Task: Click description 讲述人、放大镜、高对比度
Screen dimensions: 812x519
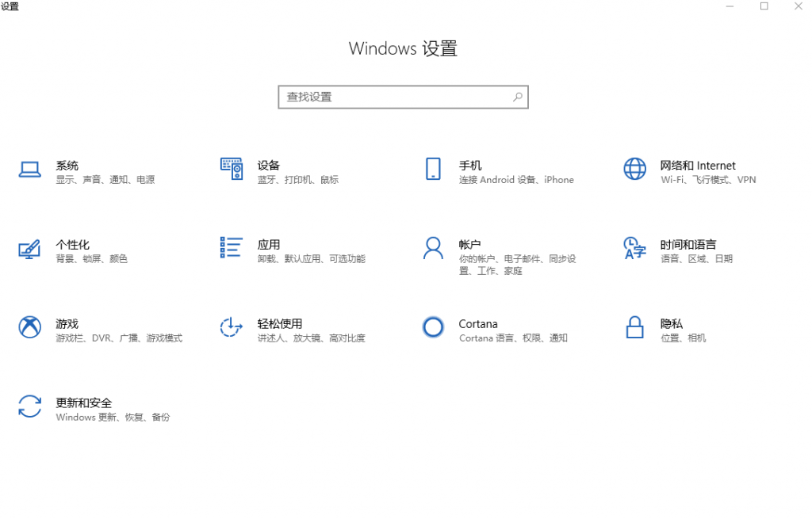Action: pyautogui.click(x=311, y=338)
